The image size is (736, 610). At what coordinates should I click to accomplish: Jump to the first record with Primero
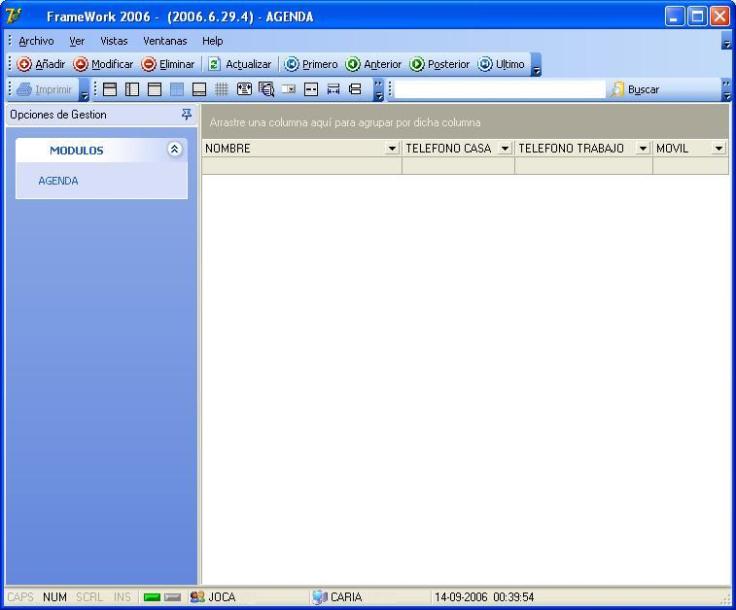pos(312,64)
